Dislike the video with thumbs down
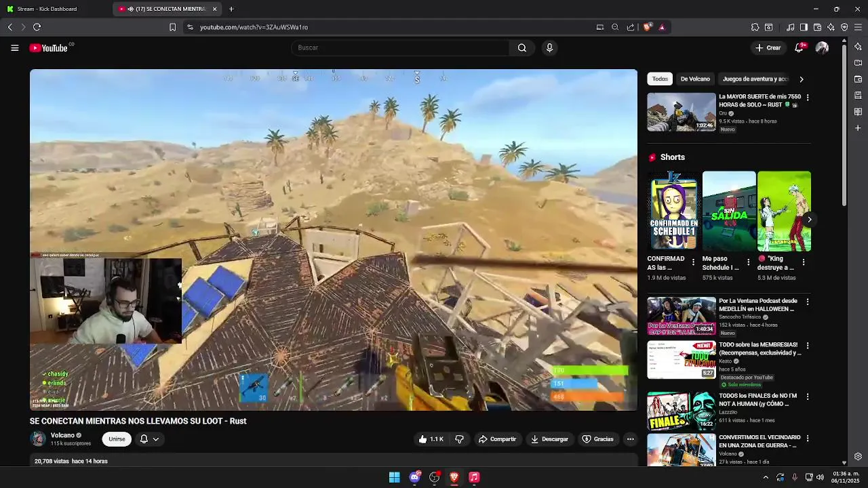This screenshot has height=488, width=868. click(x=459, y=439)
